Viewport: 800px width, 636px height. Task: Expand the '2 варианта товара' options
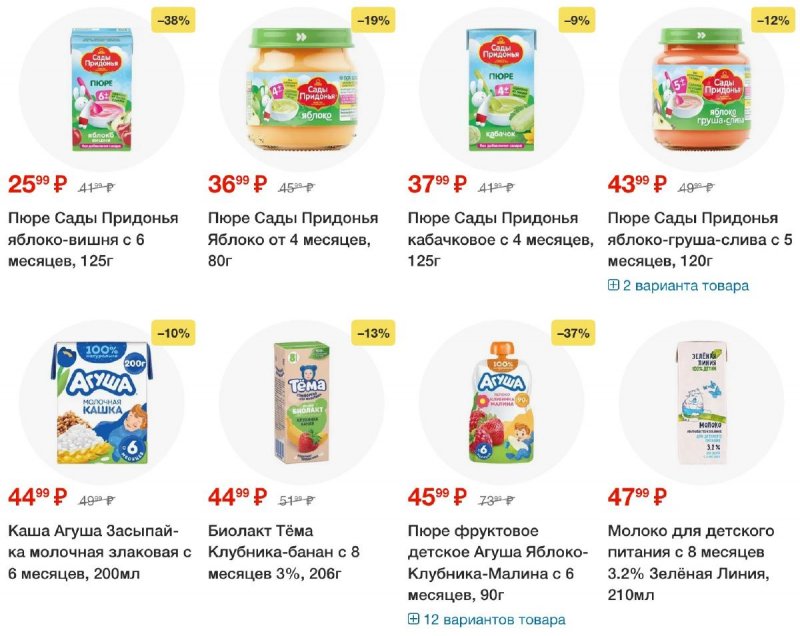685,286
